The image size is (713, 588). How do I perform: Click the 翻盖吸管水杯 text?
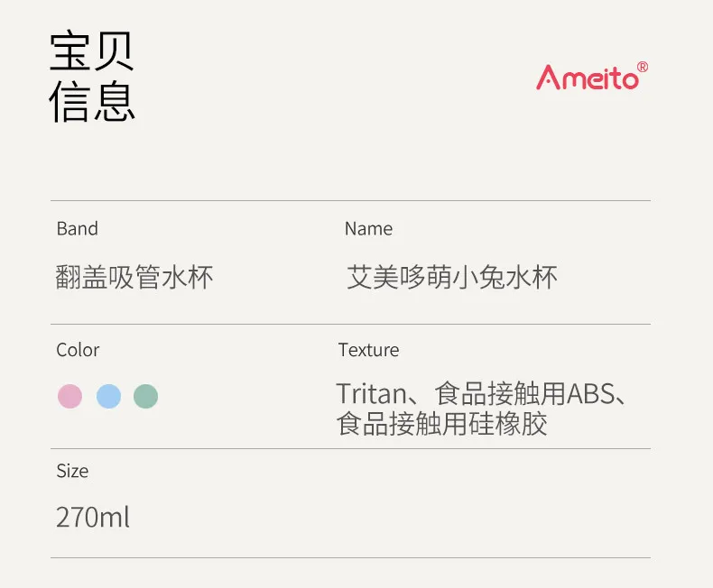pyautogui.click(x=134, y=277)
